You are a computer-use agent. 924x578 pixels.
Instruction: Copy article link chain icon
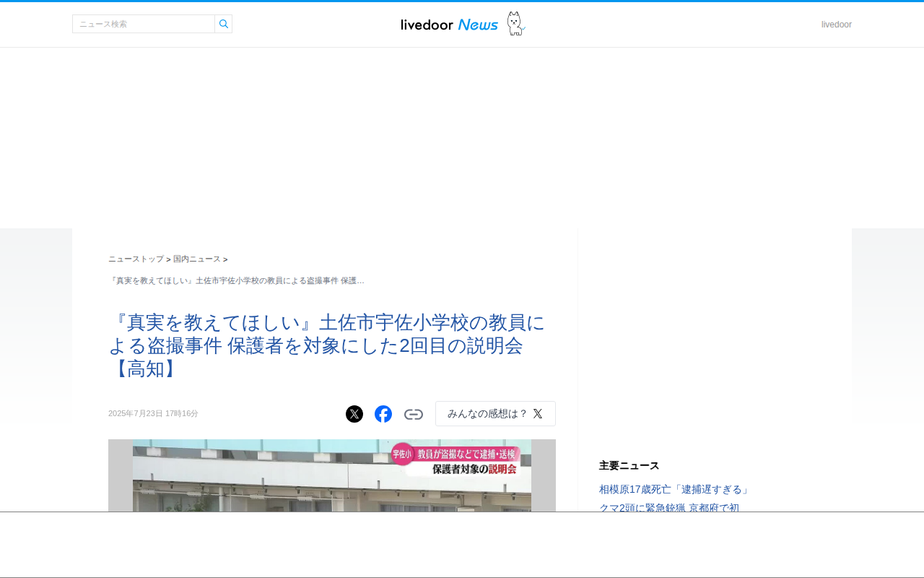click(x=414, y=414)
